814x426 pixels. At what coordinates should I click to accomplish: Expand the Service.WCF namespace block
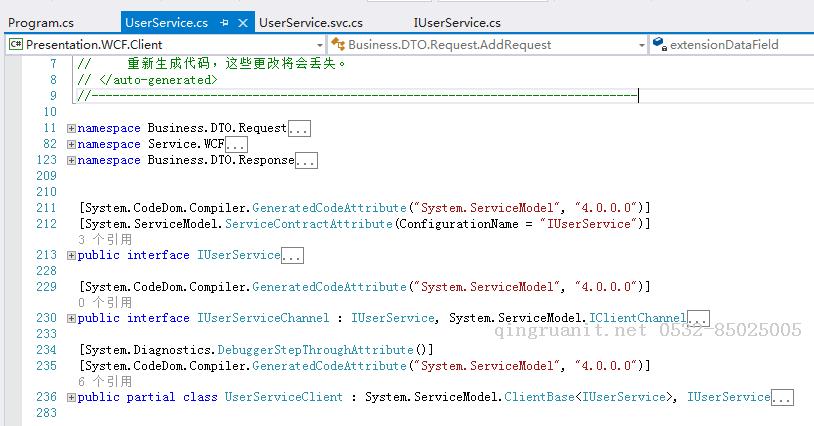tap(71, 145)
